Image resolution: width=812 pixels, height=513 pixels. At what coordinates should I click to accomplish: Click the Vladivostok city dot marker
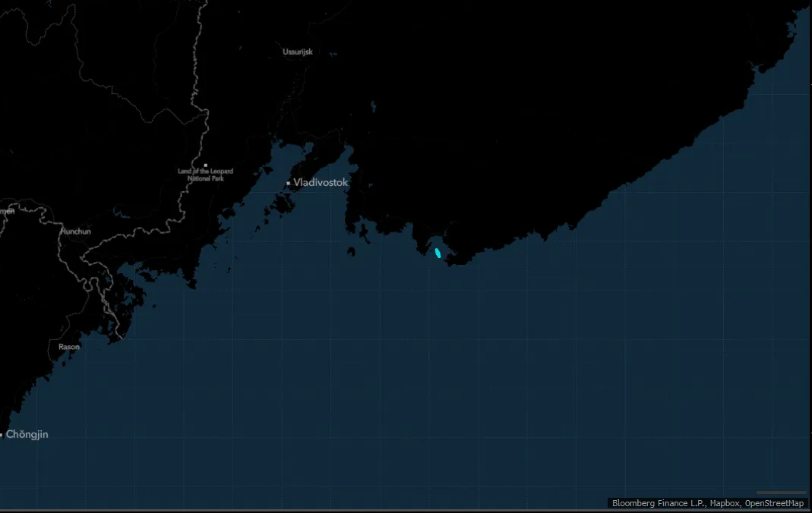tap(289, 183)
